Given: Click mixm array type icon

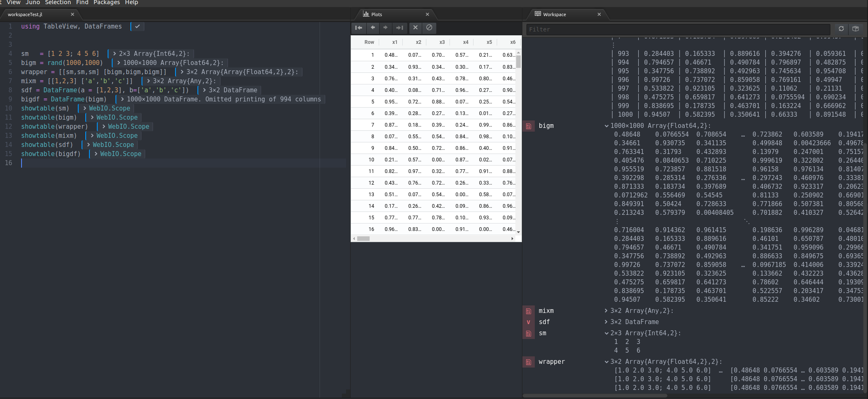Looking at the screenshot, I should point(529,311).
